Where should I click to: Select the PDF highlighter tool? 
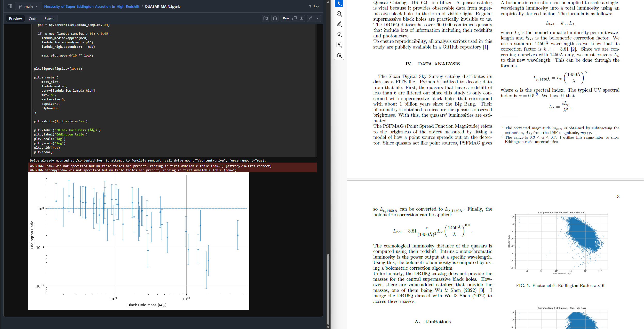[339, 24]
